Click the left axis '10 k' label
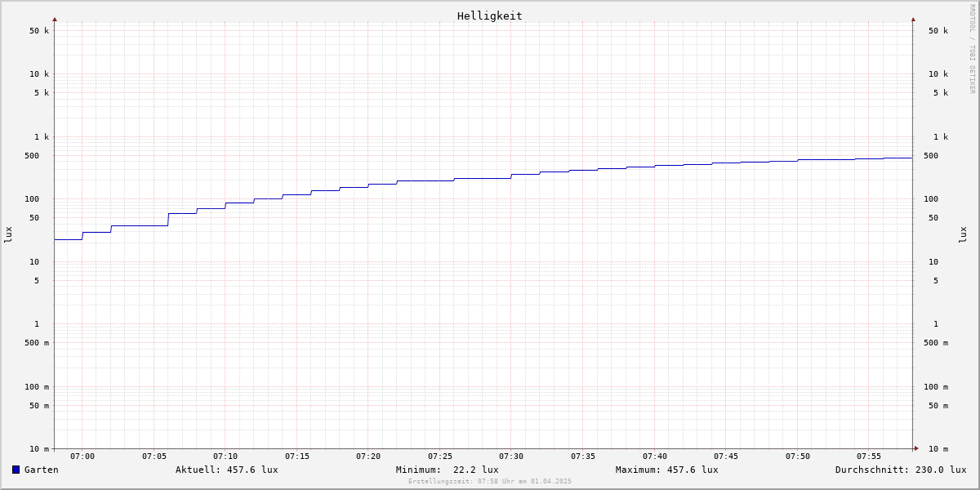Viewport: 980px width, 490px height. click(39, 74)
